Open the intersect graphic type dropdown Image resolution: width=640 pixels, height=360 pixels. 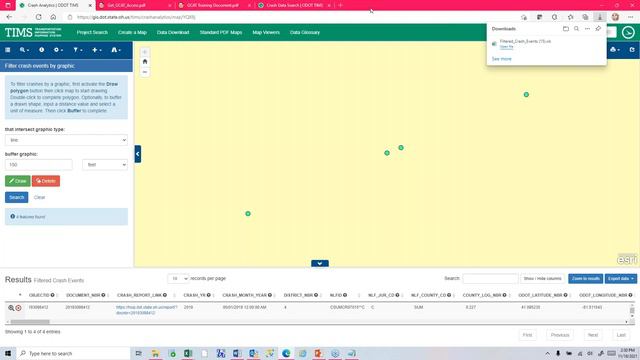pos(66,140)
